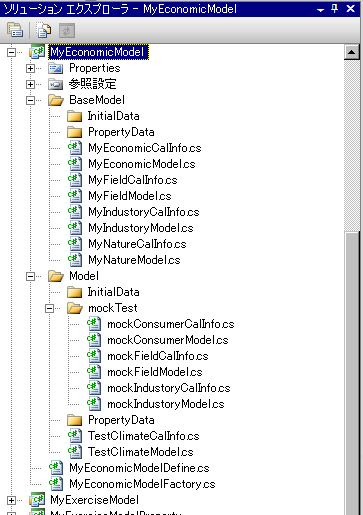Screen dimensions: 363x515
Task: Click the scrollbar up arrow
Action: [352, 52]
